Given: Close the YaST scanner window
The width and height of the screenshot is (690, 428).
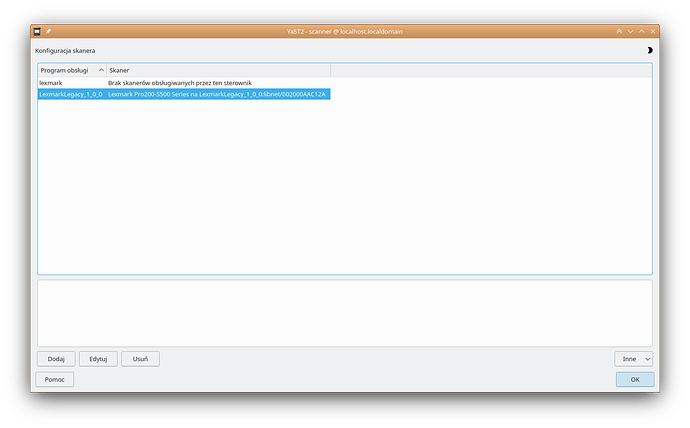Looking at the screenshot, I should tap(652, 32).
